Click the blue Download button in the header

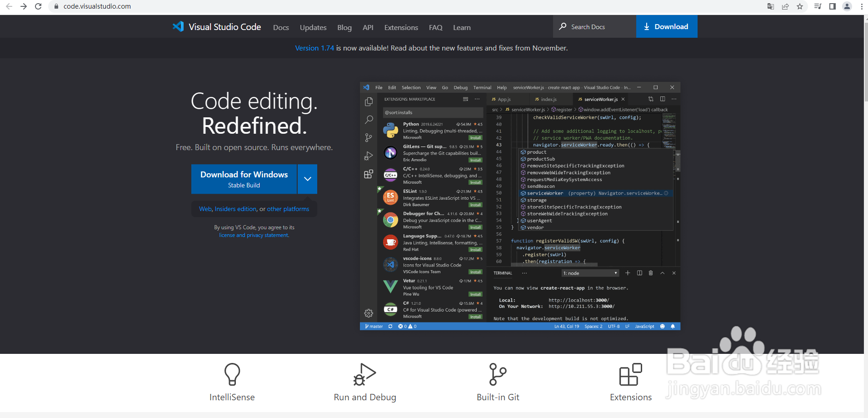(667, 26)
